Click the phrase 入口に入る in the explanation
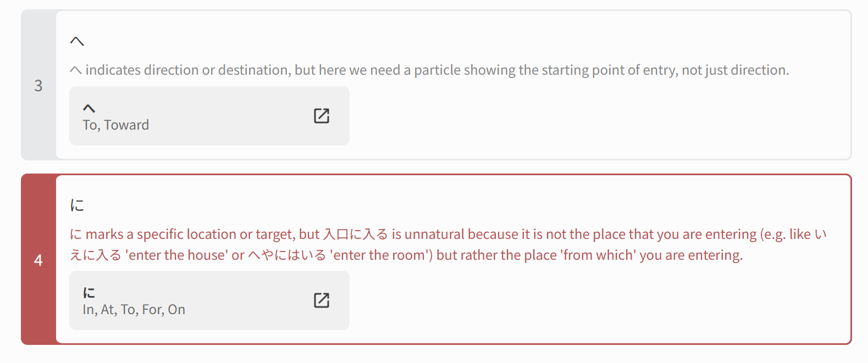This screenshot has height=363, width=868. pyautogui.click(x=355, y=234)
